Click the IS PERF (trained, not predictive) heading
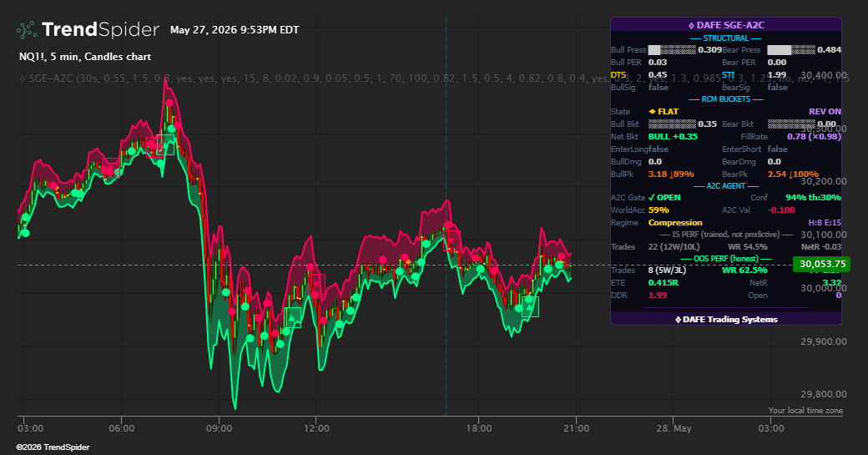The height and width of the screenshot is (455, 868). point(726,234)
